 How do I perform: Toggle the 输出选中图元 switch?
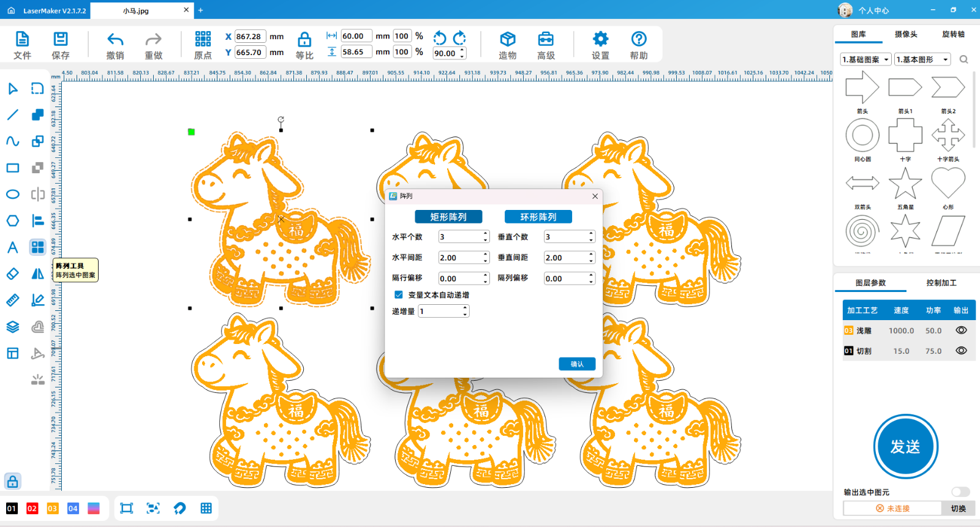(x=960, y=492)
